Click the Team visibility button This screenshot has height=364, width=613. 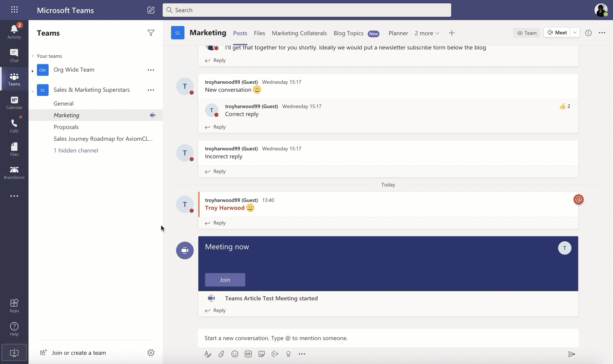527,33
